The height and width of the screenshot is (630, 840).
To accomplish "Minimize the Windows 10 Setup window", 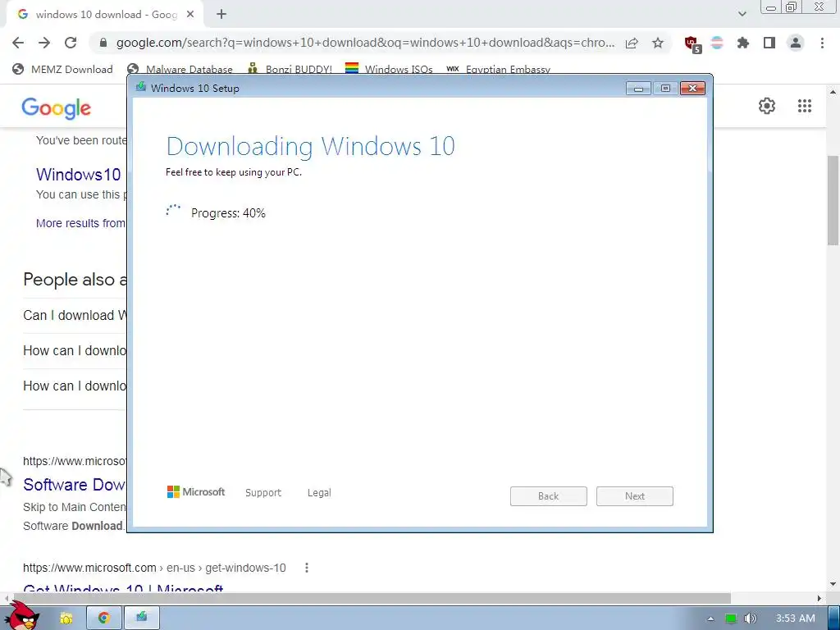I will coord(638,89).
